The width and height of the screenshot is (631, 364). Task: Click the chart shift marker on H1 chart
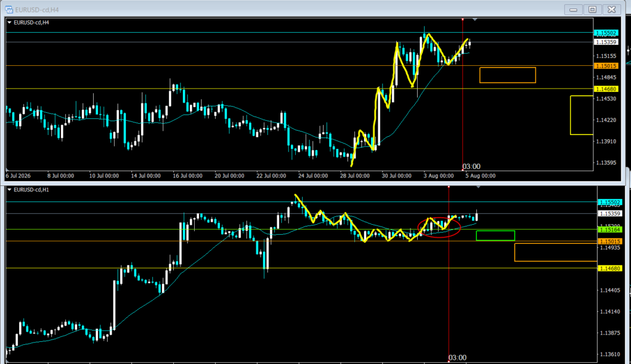tap(478, 187)
